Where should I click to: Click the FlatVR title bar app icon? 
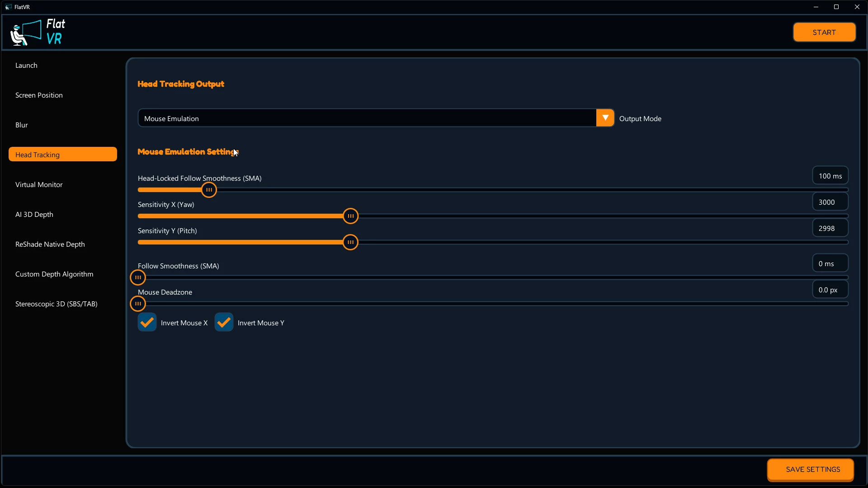coord(8,7)
